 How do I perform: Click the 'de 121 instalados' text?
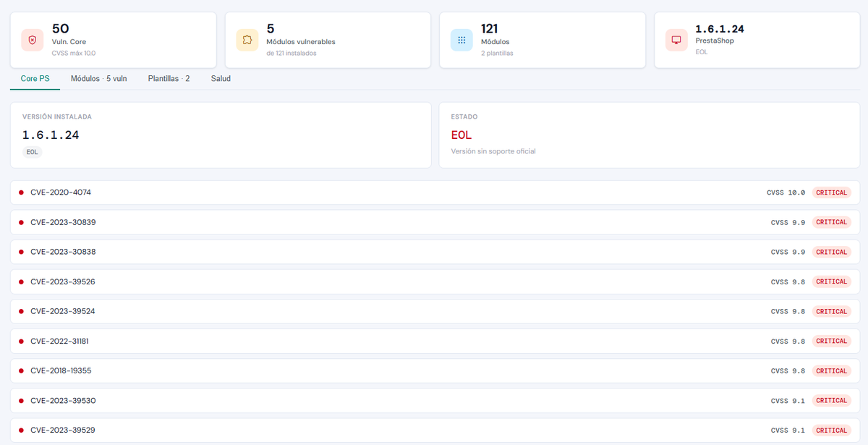[292, 53]
